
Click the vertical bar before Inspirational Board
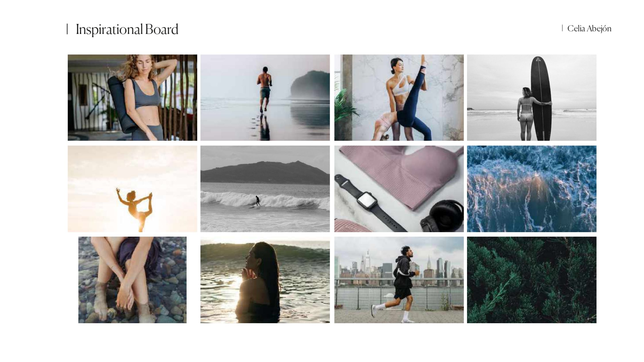67,29
